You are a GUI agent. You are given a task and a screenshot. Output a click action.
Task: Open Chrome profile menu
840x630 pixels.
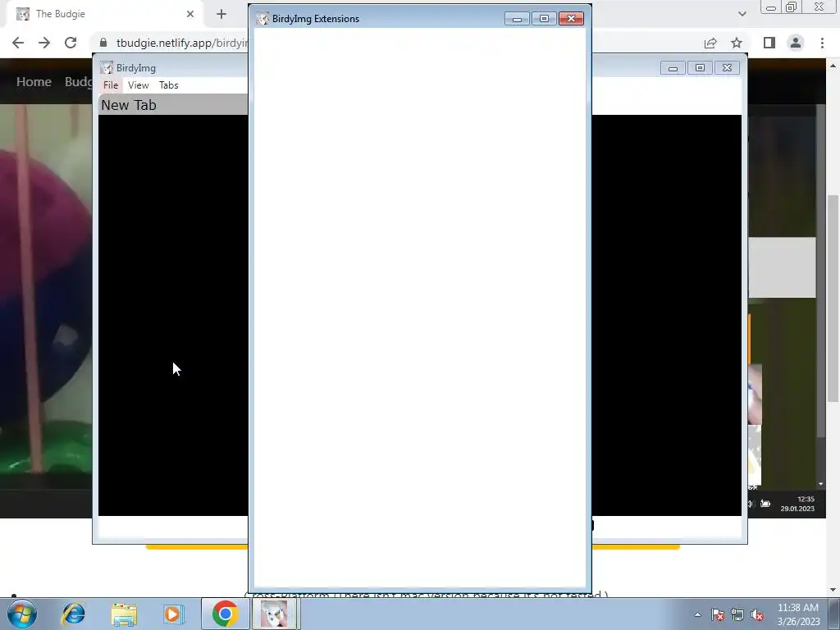pyautogui.click(x=796, y=43)
